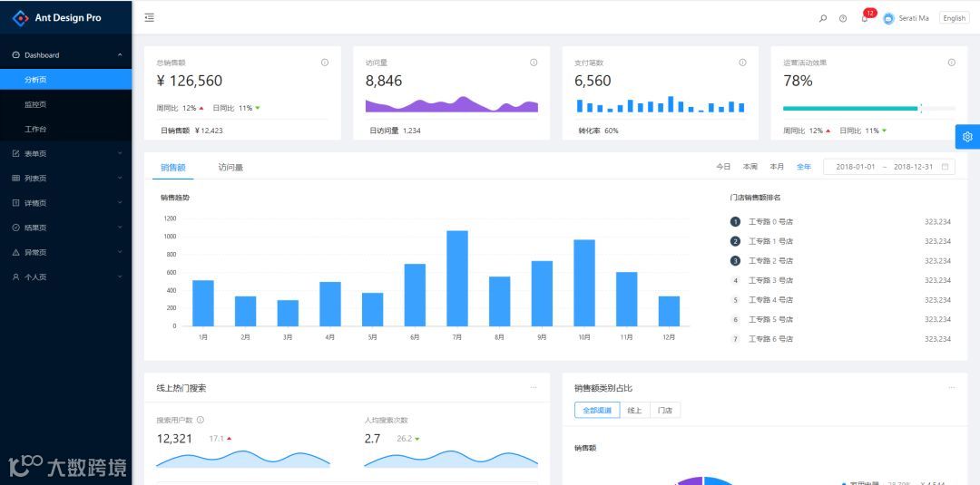The image size is (980, 485).
Task: Expand the 个人页 submenu chevron
Action: pos(120,276)
